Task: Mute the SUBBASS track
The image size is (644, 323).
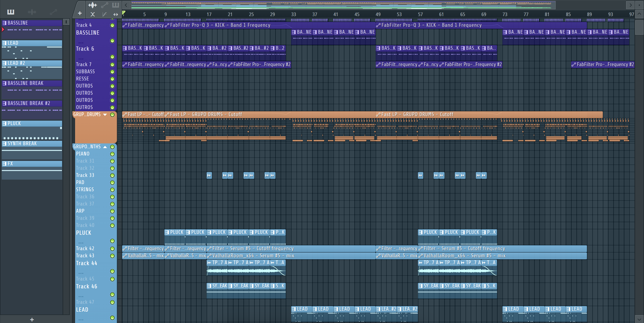Action: [112, 72]
